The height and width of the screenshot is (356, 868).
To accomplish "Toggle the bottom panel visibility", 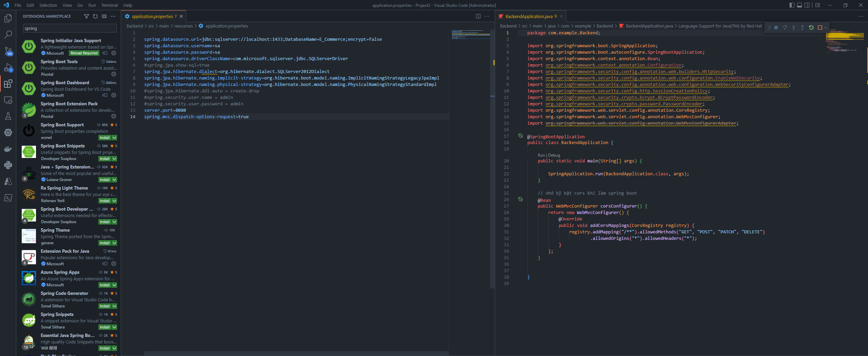I will [799, 5].
